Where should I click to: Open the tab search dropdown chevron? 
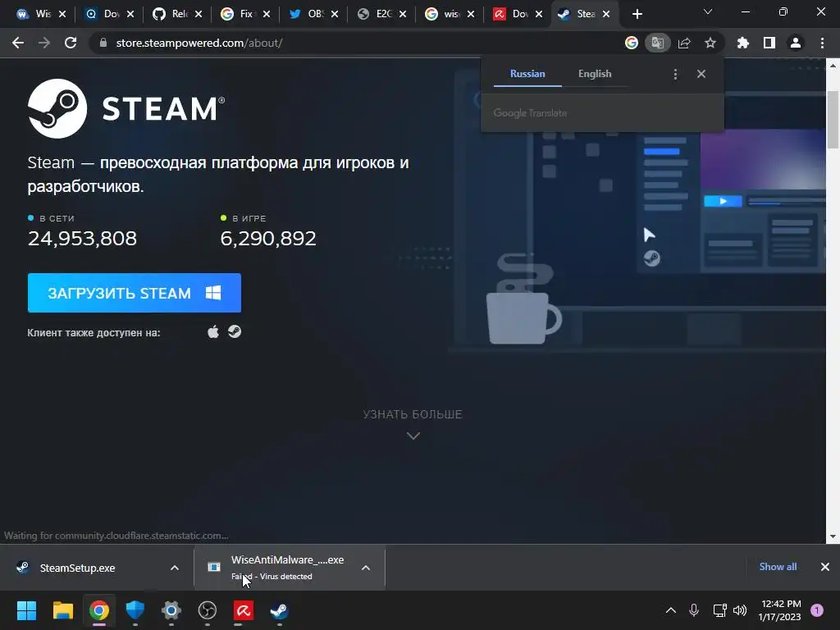coord(708,11)
